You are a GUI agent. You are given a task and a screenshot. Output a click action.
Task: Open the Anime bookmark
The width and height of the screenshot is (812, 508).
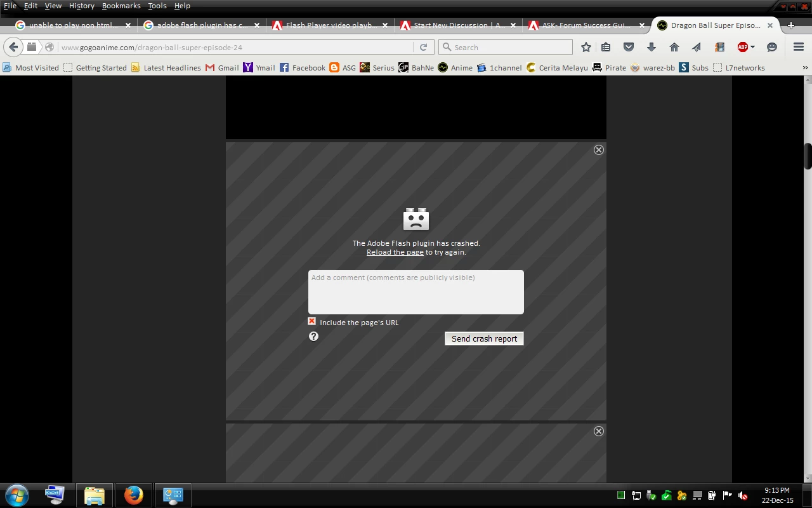click(x=455, y=67)
